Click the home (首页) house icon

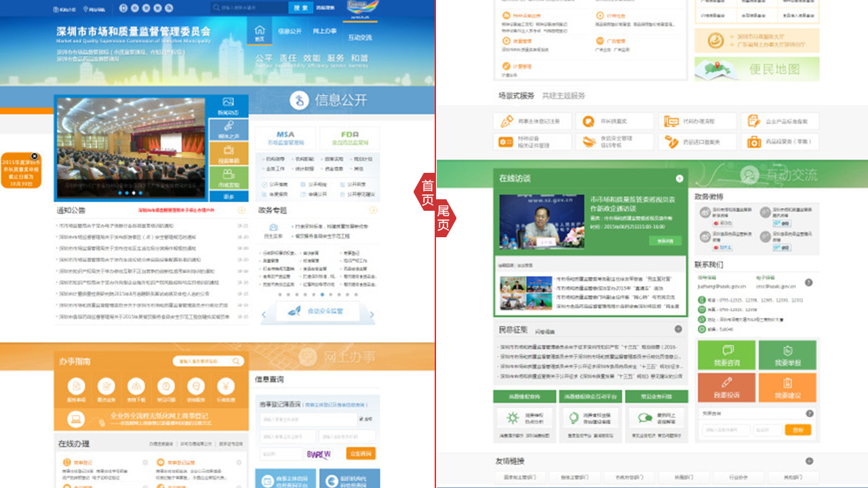coord(259,31)
